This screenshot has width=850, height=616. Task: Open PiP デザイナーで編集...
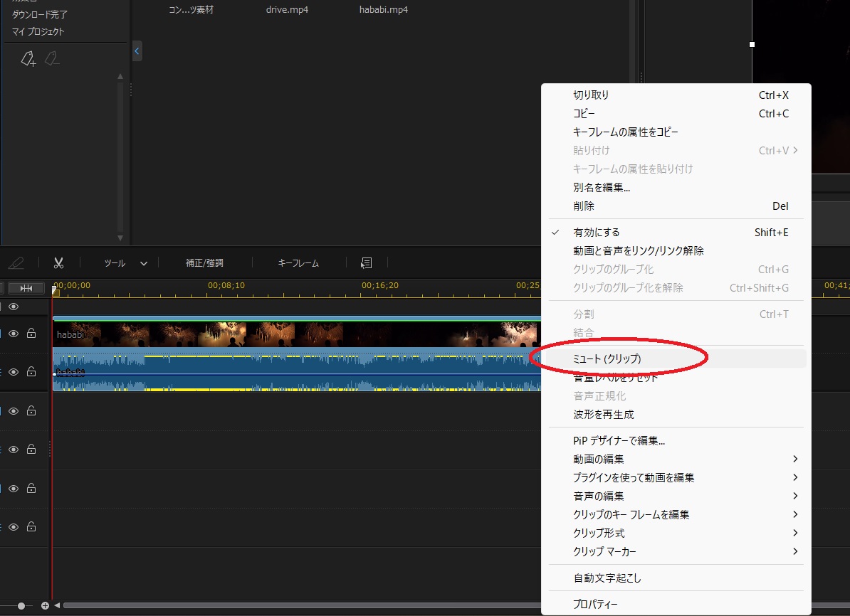point(676,440)
